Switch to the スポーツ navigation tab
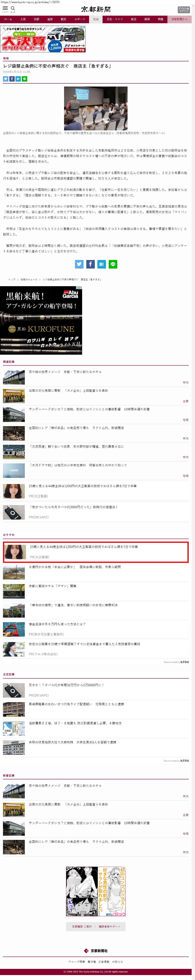Viewport: 195px width, 980px height. pyautogui.click(x=80, y=19)
